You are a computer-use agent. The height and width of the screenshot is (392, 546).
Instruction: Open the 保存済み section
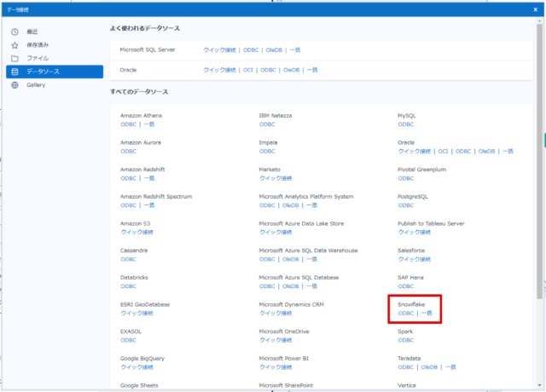tap(55, 45)
